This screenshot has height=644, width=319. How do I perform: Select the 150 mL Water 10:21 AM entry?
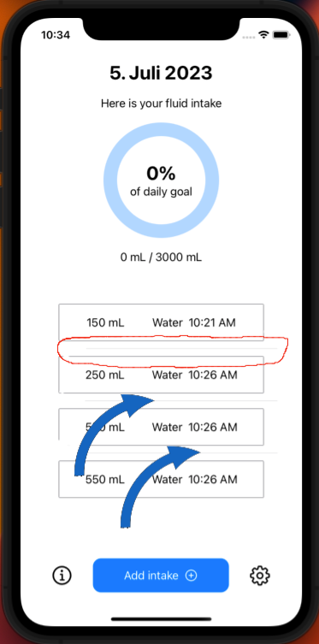pos(161,322)
